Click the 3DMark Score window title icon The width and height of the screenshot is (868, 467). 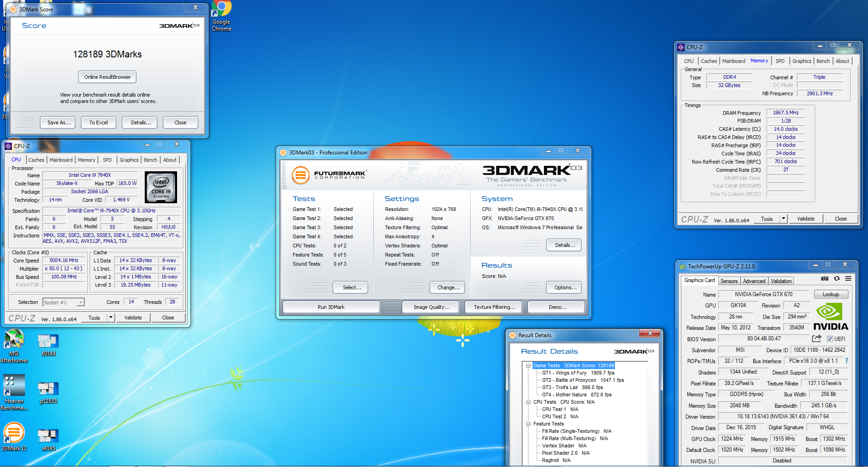[x=13, y=9]
